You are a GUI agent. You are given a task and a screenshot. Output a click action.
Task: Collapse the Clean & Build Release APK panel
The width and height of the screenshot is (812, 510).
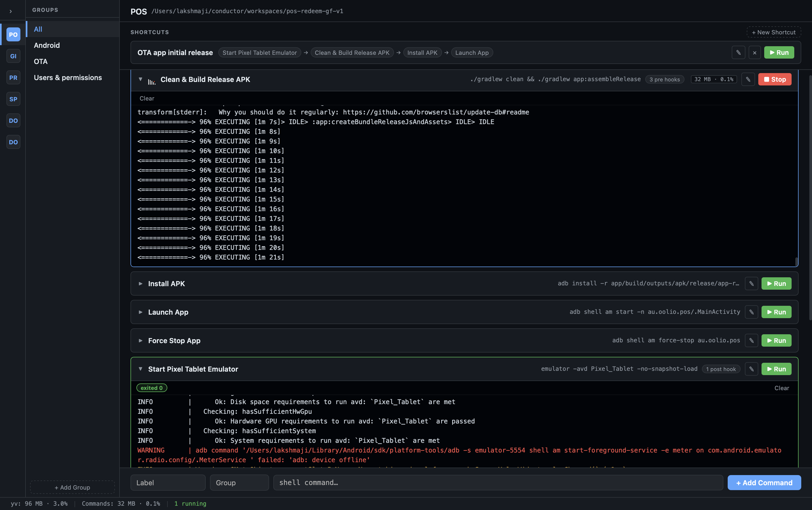pyautogui.click(x=140, y=79)
